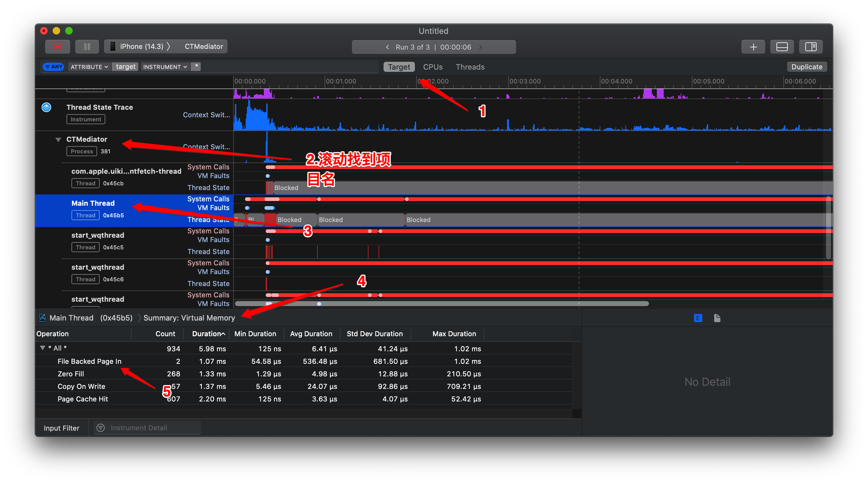Click the first Blocked segment on Main Thread
This screenshot has width=868, height=483.
296,220
